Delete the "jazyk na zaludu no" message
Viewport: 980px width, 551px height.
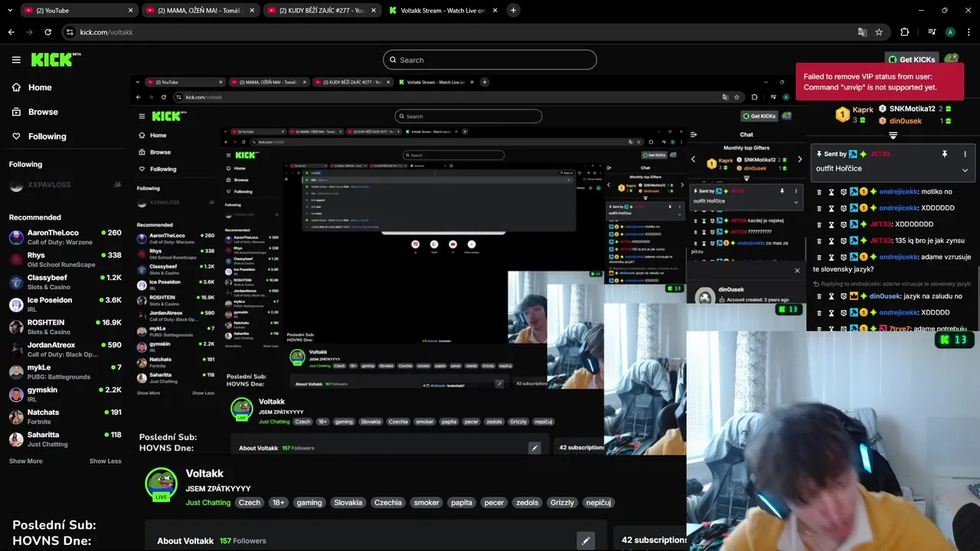click(819, 296)
